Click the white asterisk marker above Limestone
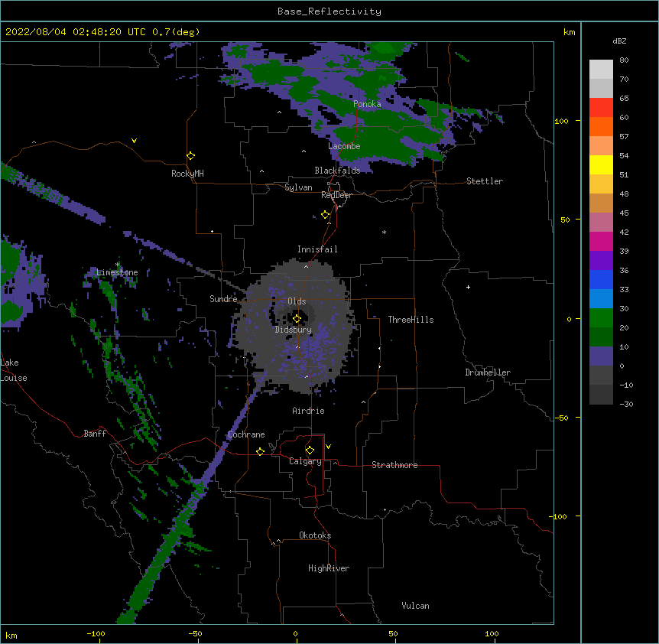Screen dimensions: 659x644 (x=117, y=265)
